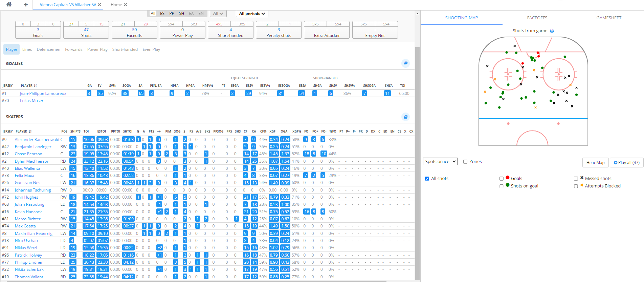This screenshot has width=644, height=282.
Task: Click the plus icon to add tab
Action: [x=26, y=4]
